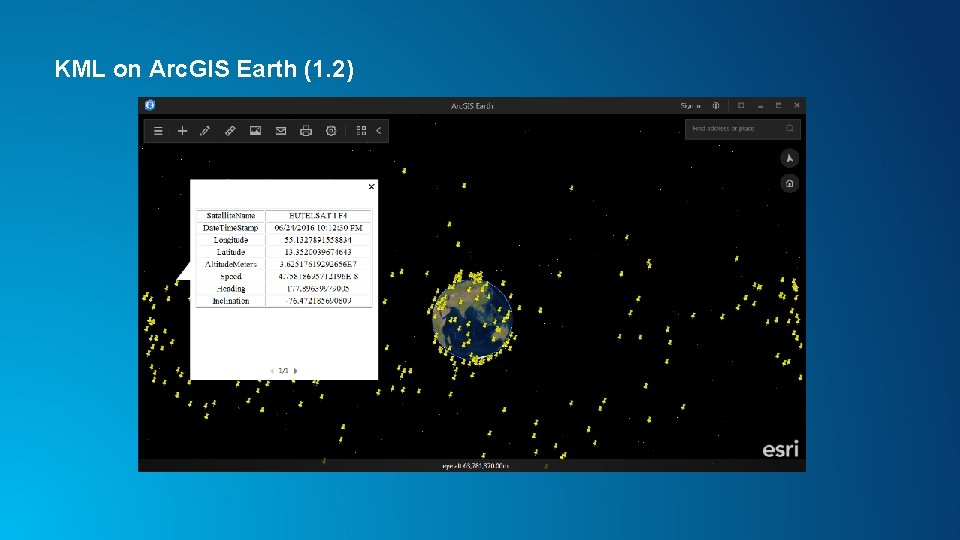This screenshot has width=960, height=540.
Task: Collapse the toolbar with the left chevron
Action: [x=379, y=130]
